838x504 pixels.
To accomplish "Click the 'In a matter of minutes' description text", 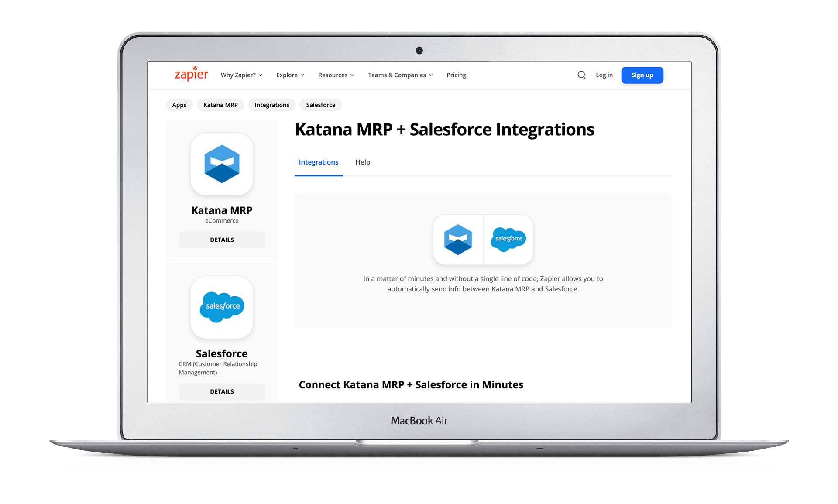I will 483,284.
